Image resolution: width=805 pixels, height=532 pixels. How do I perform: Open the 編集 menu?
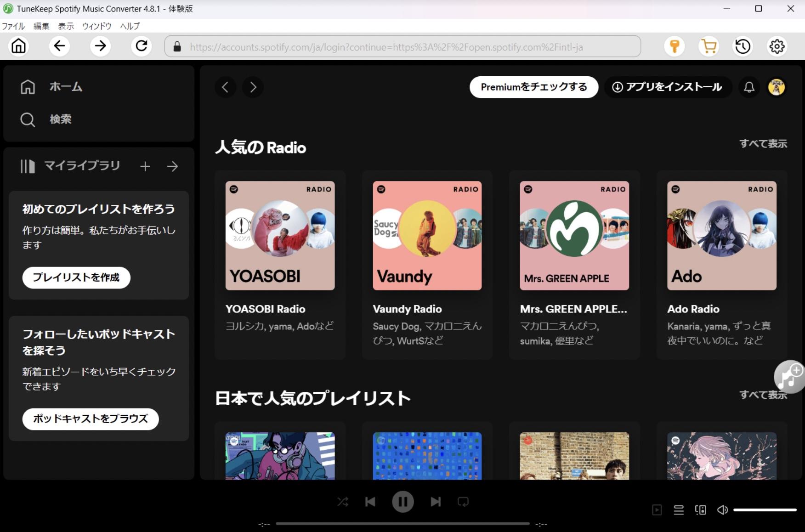click(x=41, y=26)
